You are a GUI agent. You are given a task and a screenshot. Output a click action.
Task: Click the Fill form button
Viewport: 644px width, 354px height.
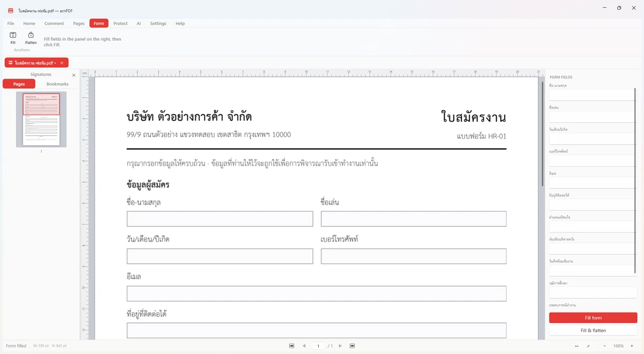[593, 318]
